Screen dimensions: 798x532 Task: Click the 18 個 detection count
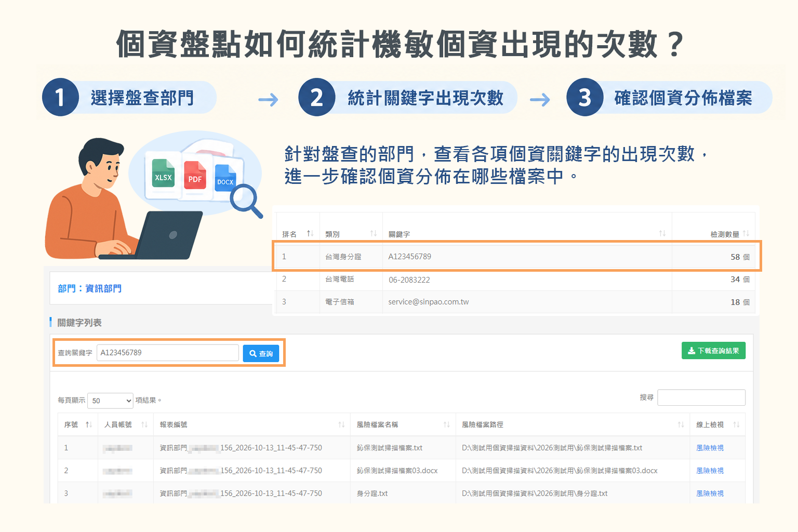(x=740, y=302)
